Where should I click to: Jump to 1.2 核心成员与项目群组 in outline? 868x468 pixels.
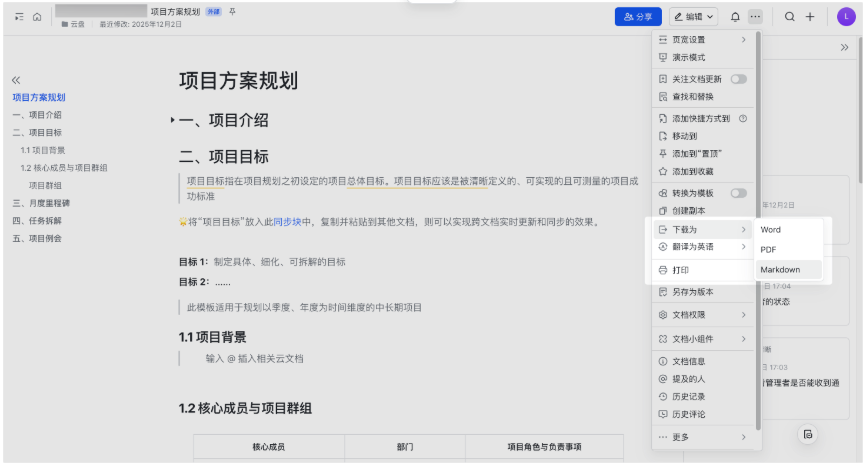[x=64, y=167]
